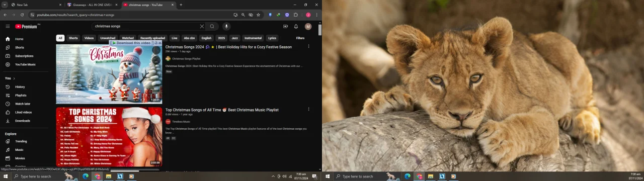Click the Download this video button
The width and height of the screenshot is (644, 181).
point(132,43)
